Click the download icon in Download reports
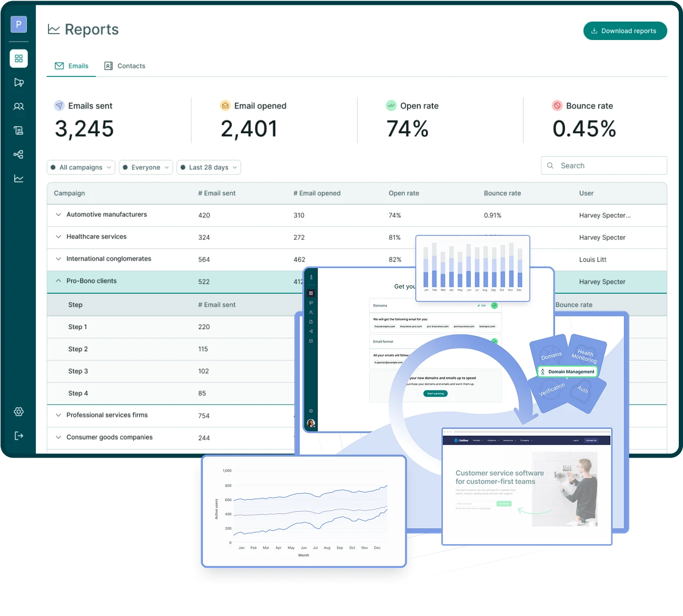The image size is (683, 616). (594, 31)
